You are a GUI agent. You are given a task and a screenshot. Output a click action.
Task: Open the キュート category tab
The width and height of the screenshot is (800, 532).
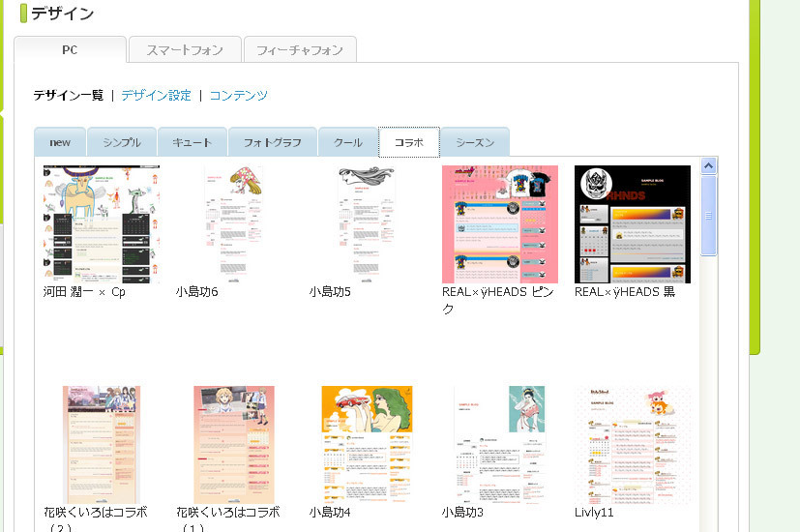[193, 142]
